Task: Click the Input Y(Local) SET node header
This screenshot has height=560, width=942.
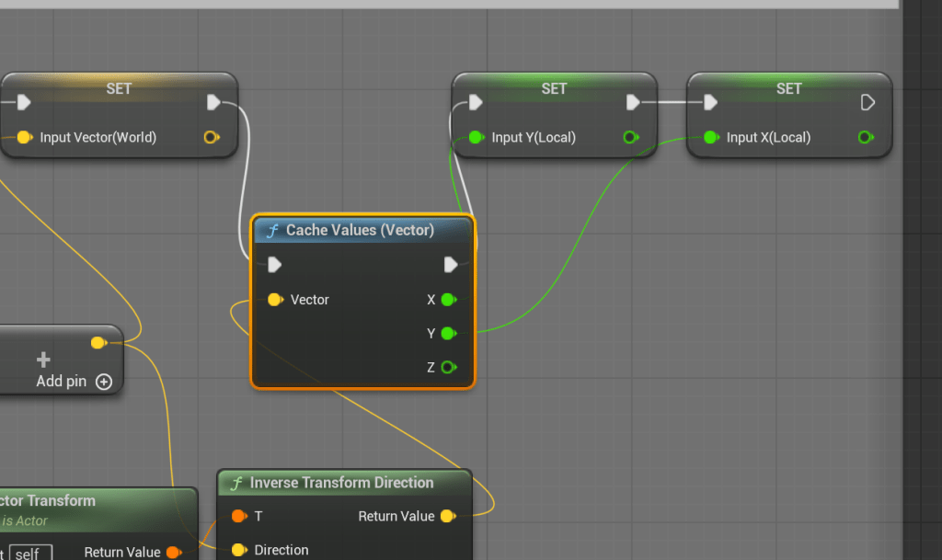Action: pyautogui.click(x=554, y=88)
